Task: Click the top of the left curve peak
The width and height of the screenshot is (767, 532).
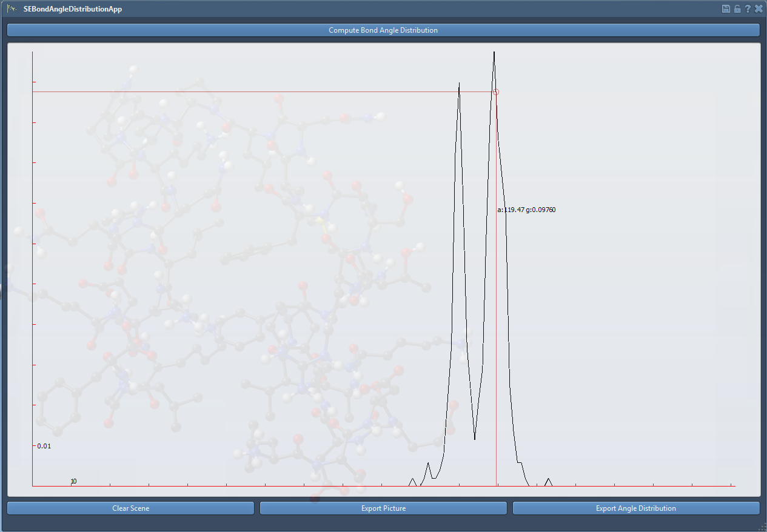Action: (x=459, y=84)
